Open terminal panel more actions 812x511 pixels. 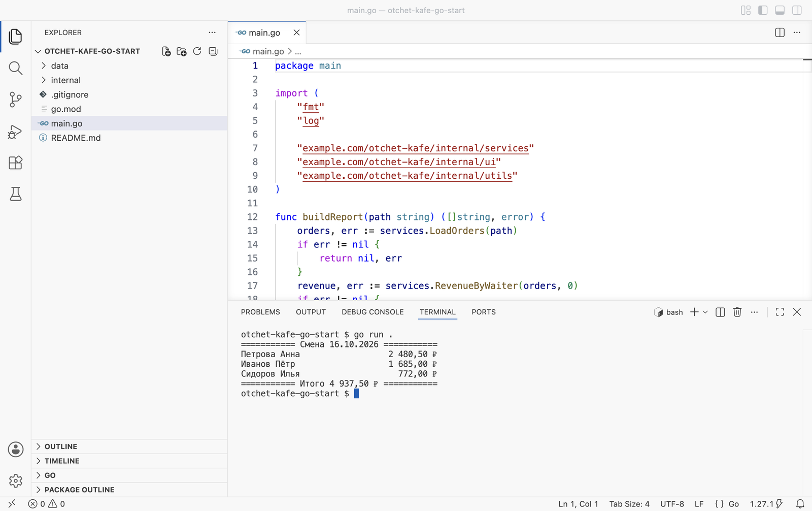click(x=755, y=312)
